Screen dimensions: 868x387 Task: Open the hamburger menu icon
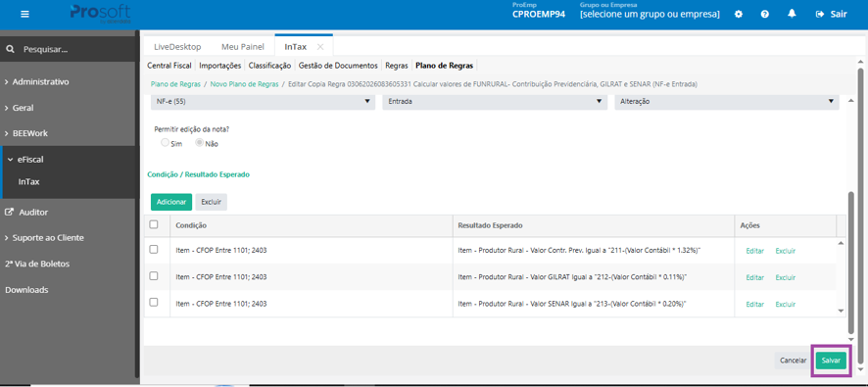[x=24, y=15]
